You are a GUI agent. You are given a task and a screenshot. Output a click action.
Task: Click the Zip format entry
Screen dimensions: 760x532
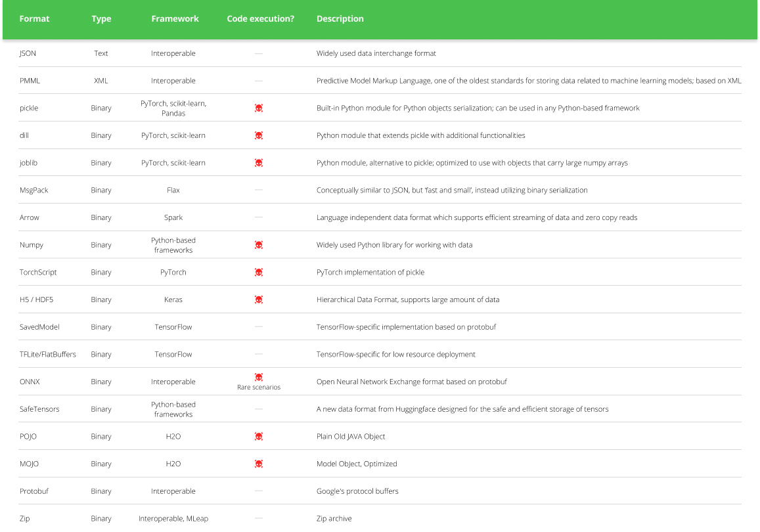pos(24,518)
